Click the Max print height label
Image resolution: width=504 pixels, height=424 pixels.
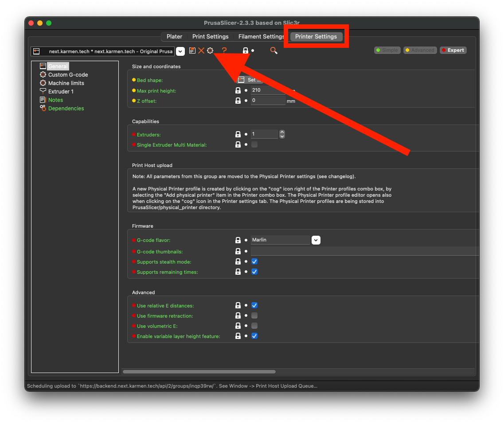click(156, 91)
